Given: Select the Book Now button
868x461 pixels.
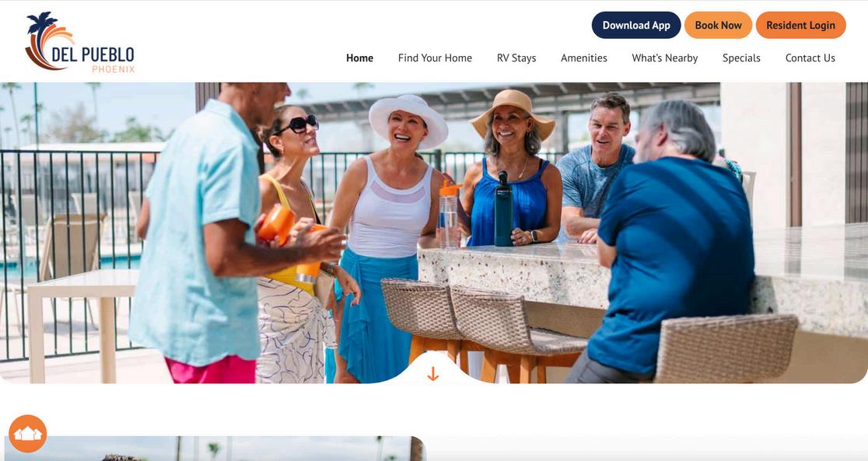Looking at the screenshot, I should 718,26.
